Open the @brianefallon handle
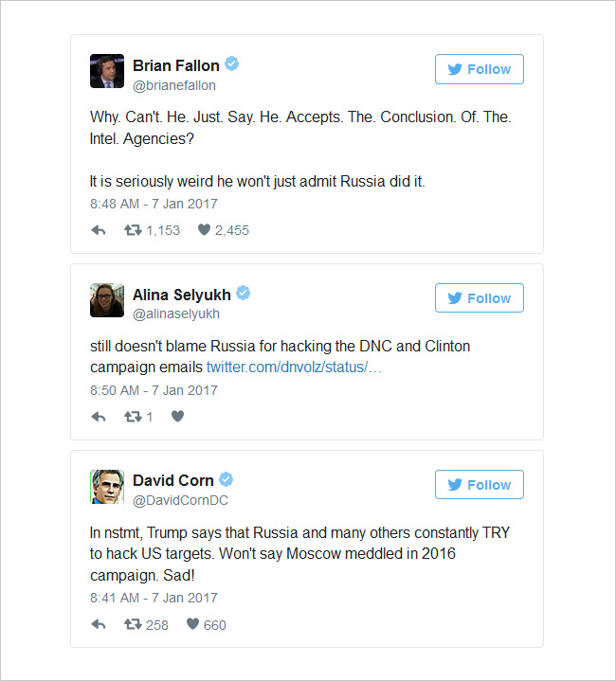The width and height of the screenshot is (616, 681). click(x=174, y=85)
